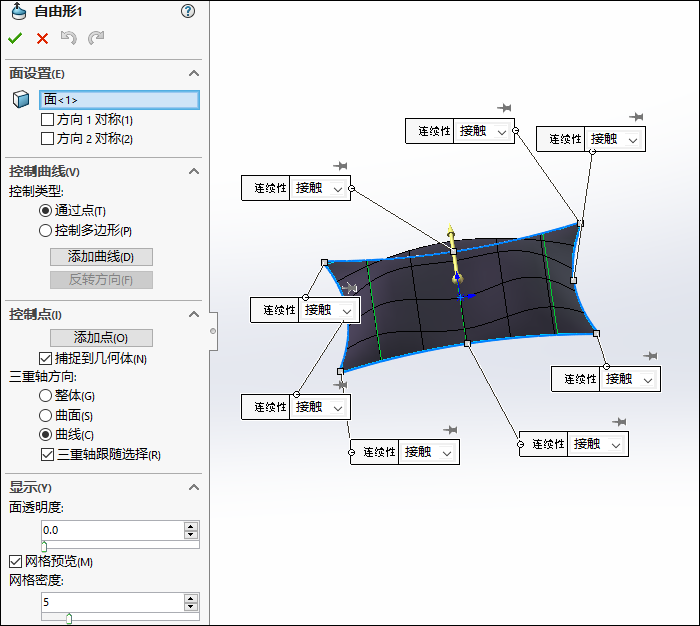Select the 控制多边形 control type
The width and height of the screenshot is (700, 626).
(x=45, y=230)
